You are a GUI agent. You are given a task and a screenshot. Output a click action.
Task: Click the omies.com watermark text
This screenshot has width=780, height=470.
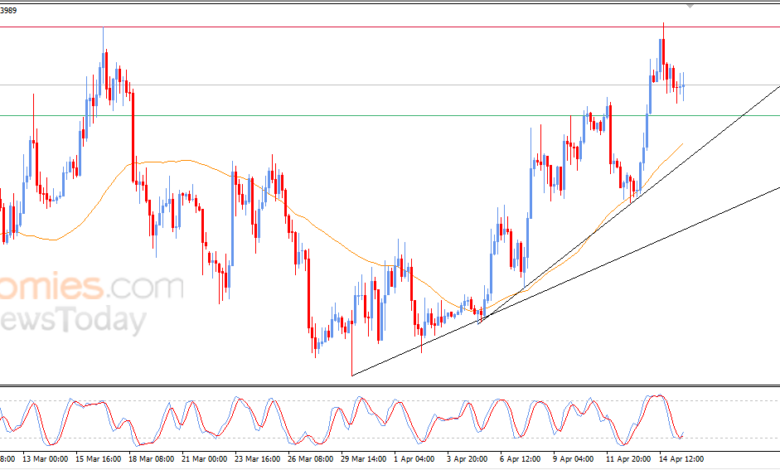pyautogui.click(x=90, y=288)
